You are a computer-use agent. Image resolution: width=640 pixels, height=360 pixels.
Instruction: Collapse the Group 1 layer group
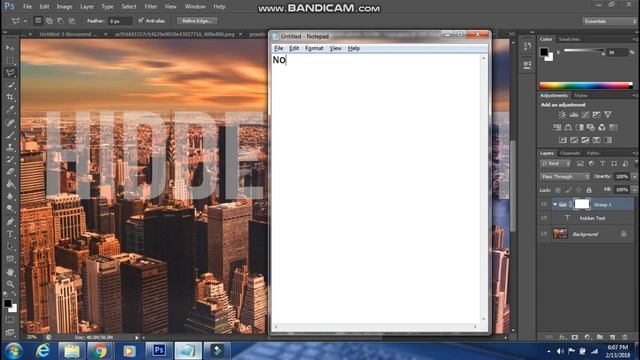tap(555, 204)
